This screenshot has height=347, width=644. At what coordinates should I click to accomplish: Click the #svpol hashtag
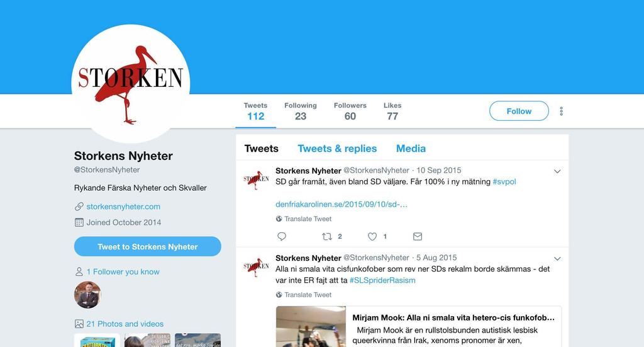pos(504,182)
